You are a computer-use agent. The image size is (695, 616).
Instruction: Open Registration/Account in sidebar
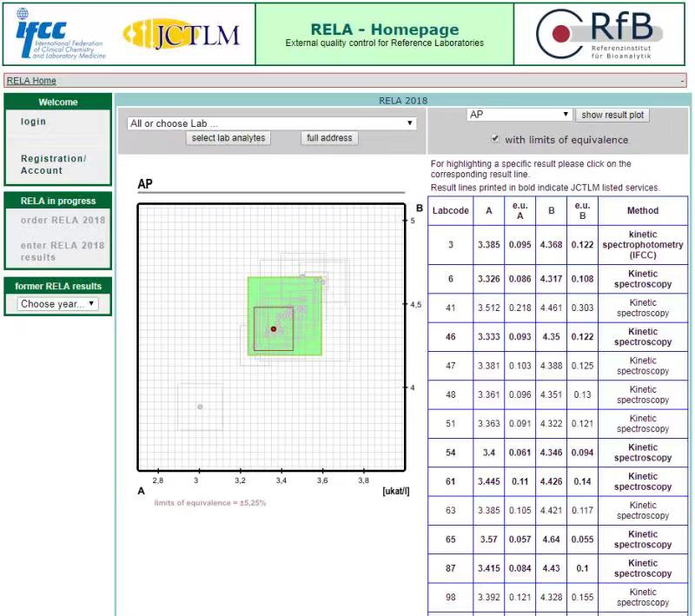pos(54,164)
